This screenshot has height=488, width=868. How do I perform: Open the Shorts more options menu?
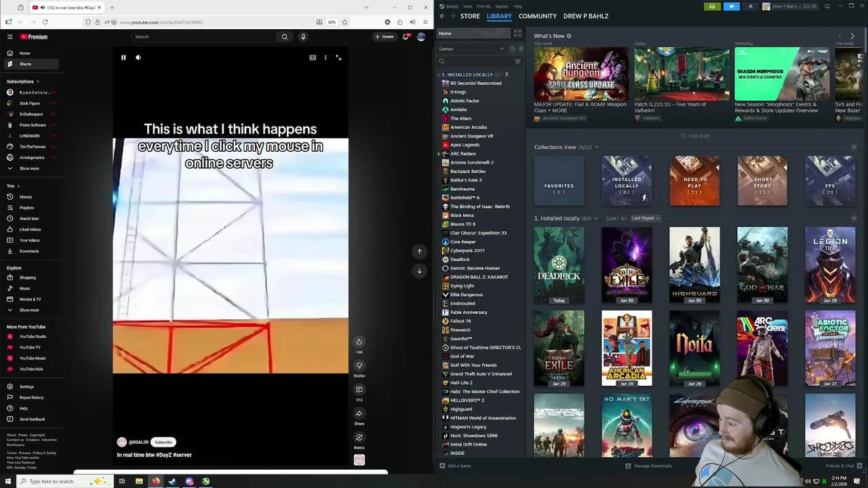pos(325,58)
